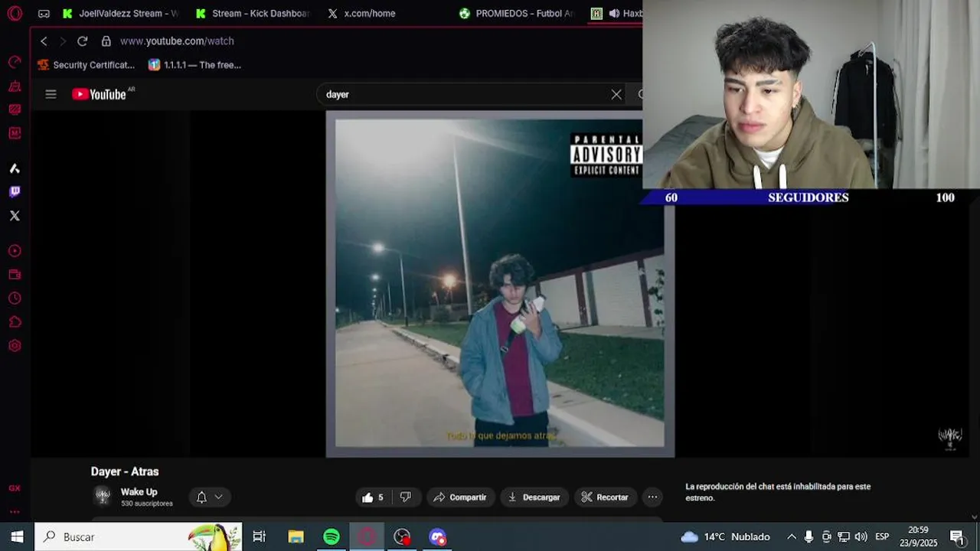Click the network tray icon
The height and width of the screenshot is (551, 980).
(844, 537)
